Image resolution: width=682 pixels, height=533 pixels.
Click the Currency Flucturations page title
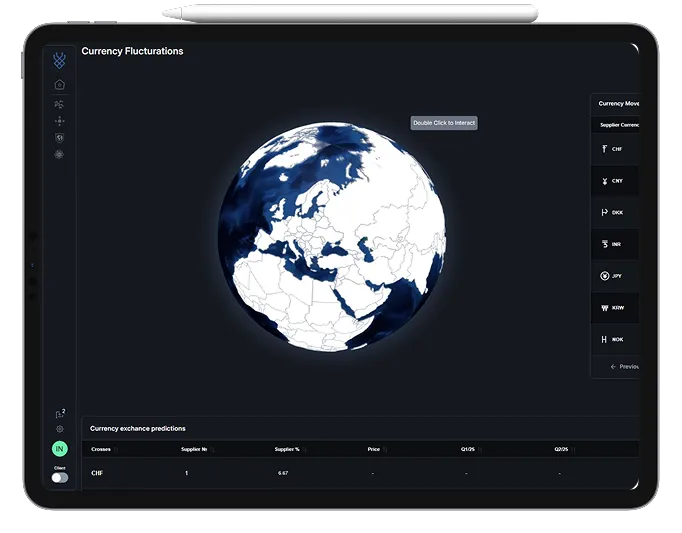132,51
